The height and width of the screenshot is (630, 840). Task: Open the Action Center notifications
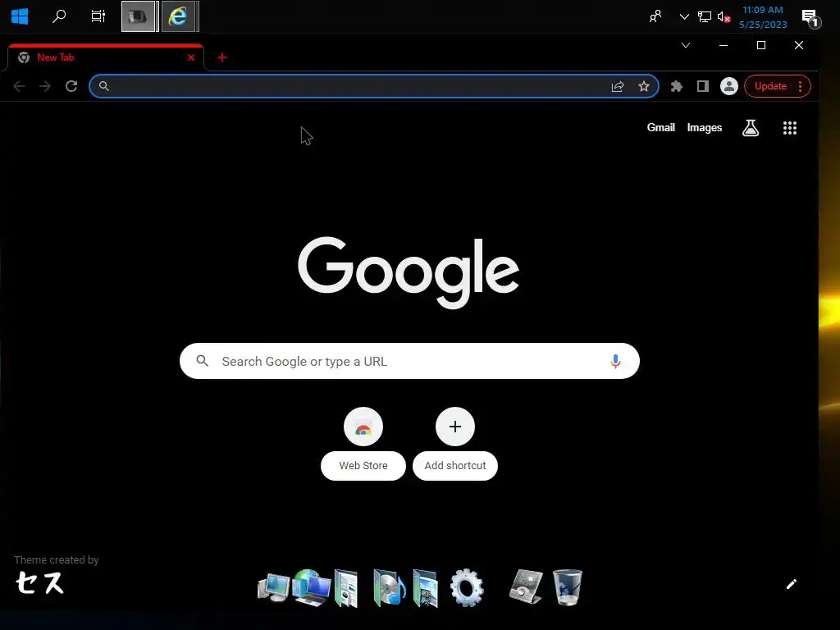tap(811, 18)
